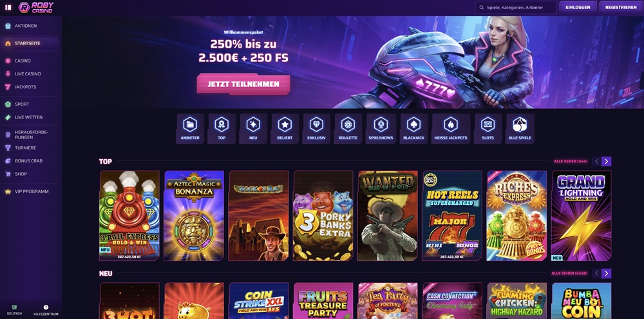Viewport: 644px width, 319px height.
Task: Collapse the sidebar with the panel toggle icon
Action: [8, 7]
